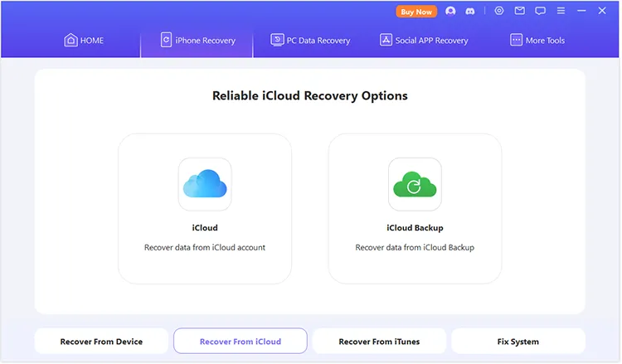Click 'Reliable iCloud Recovery Options' heading
The height and width of the screenshot is (364, 622).
coord(310,96)
